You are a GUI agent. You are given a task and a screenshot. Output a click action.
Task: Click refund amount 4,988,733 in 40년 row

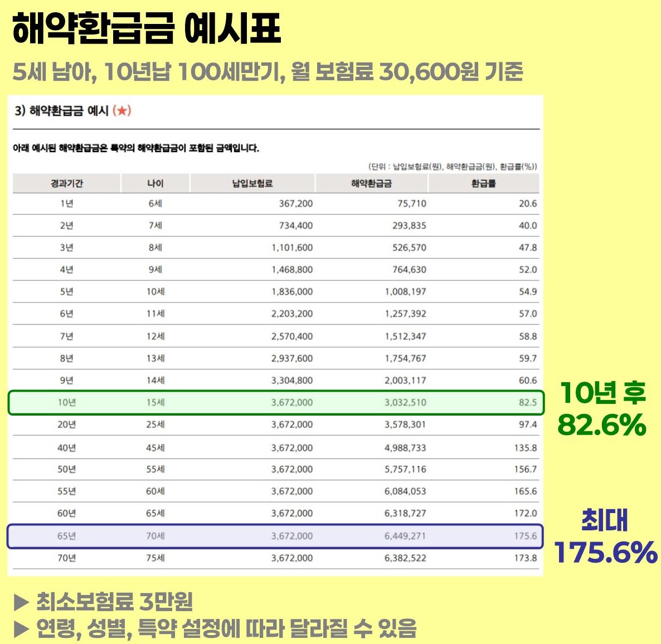click(405, 447)
